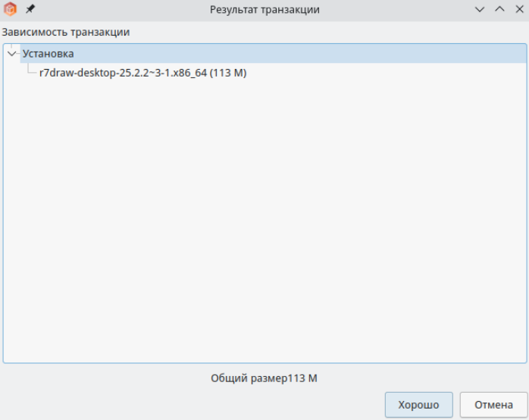
Task: Collapse the Установка tree node
Action: (12, 54)
